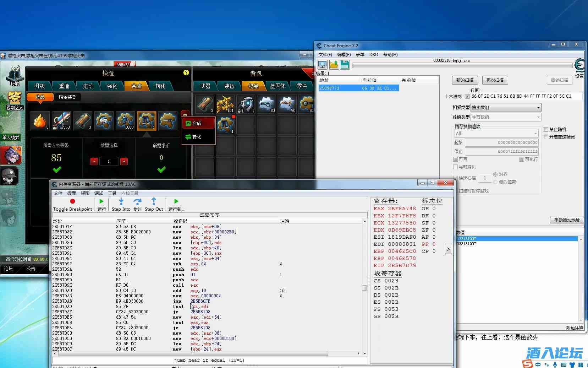588x368 pixels.
Task: Select the flame item in forge list
Action: point(40,121)
